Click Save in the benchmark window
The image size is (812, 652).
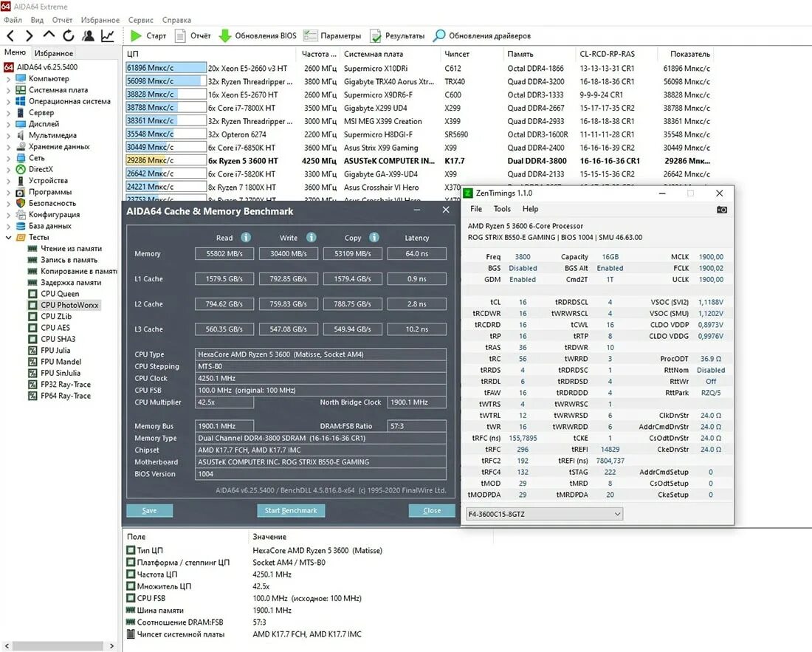[149, 510]
